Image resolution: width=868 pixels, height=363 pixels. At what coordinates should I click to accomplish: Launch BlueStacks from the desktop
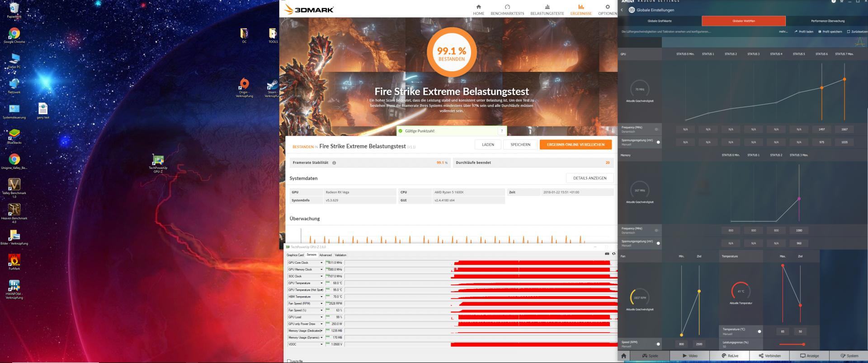tap(14, 136)
